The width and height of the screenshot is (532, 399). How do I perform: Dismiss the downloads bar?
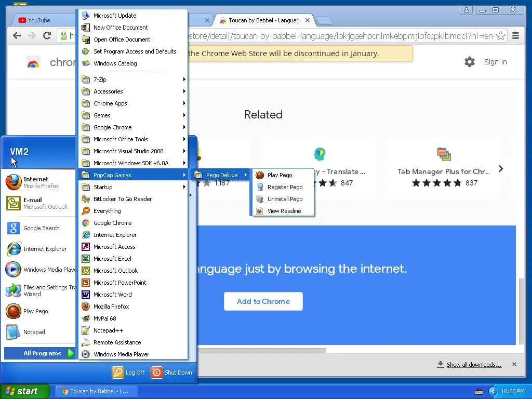[x=514, y=364]
